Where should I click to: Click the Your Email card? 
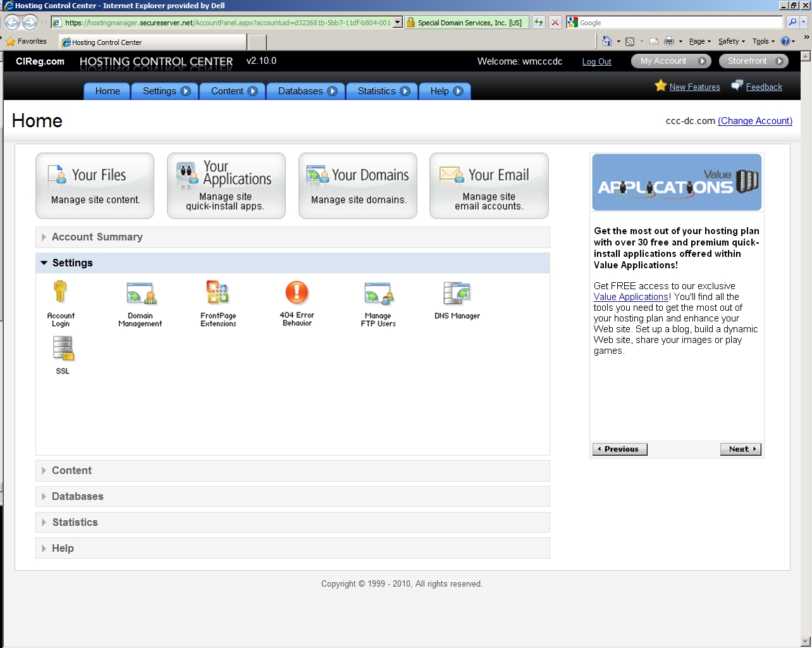489,186
